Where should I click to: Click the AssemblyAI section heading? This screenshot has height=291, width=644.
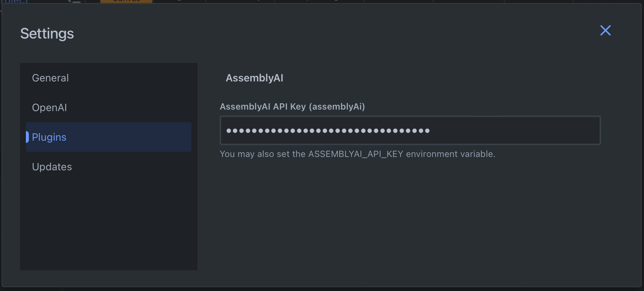254,78
